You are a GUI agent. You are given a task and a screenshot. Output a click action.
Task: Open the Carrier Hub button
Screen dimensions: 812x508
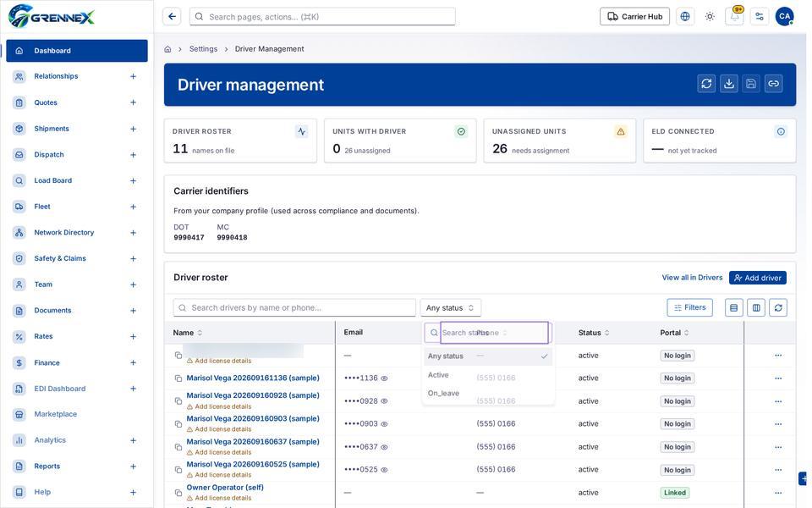click(x=634, y=17)
